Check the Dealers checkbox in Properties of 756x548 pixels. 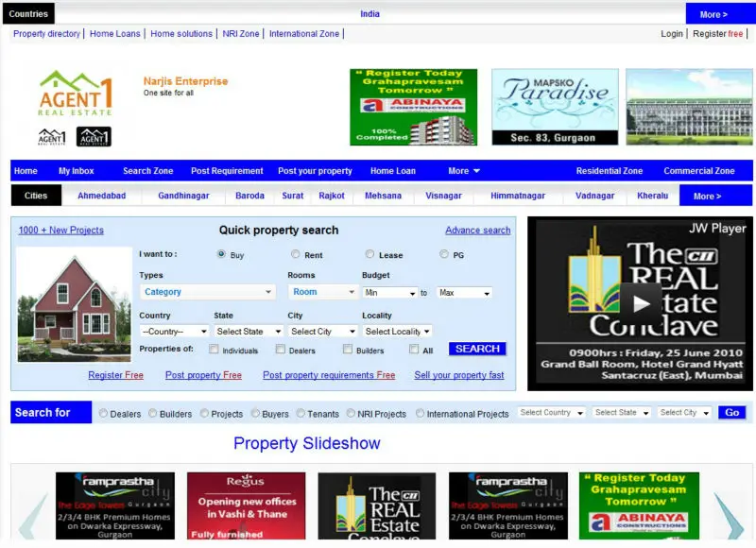tap(280, 350)
